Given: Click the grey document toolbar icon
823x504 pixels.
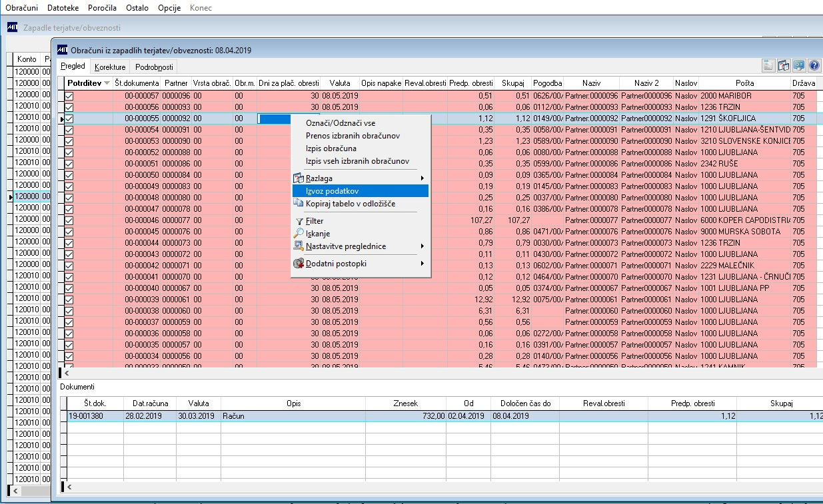Looking at the screenshot, I should coord(768,65).
